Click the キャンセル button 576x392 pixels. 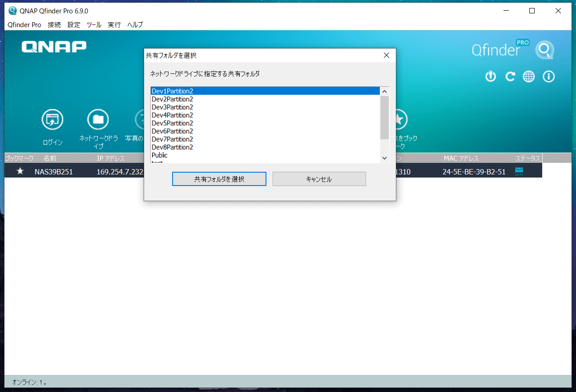(x=319, y=179)
